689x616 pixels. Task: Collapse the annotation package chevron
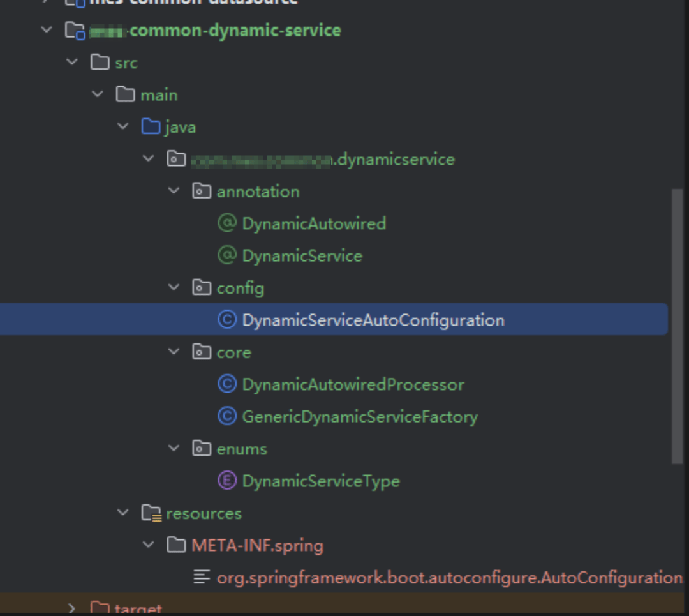click(x=174, y=191)
